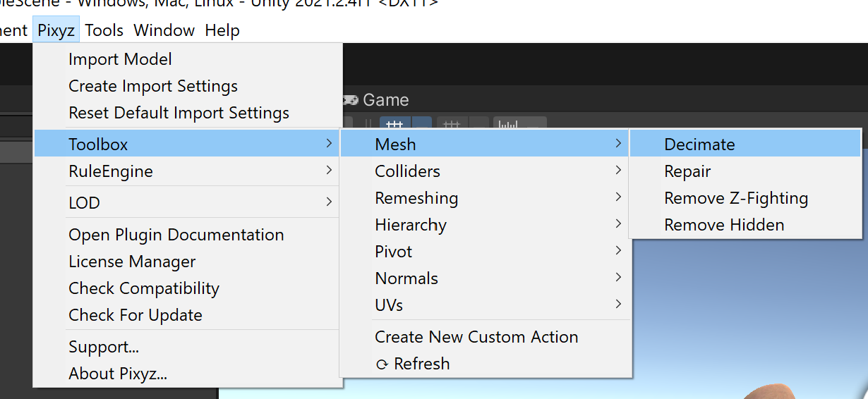Viewport: 868px width, 399px height.
Task: Click the Refresh icon in Toolbox submenu
Action: (x=382, y=364)
